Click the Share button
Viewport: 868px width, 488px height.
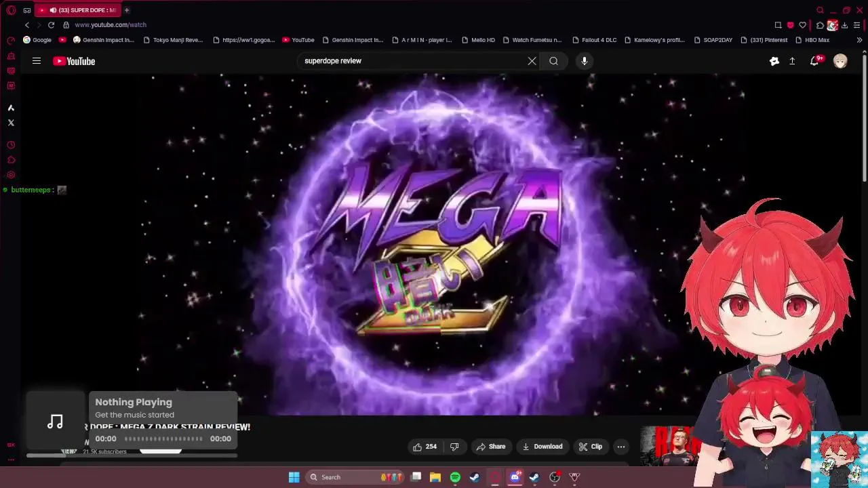[x=491, y=447]
